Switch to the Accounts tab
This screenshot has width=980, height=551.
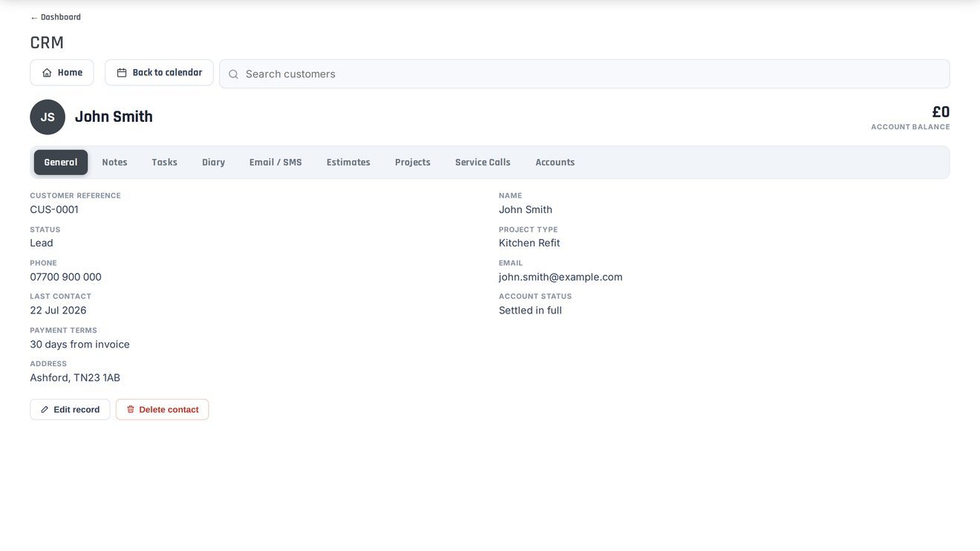555,163
